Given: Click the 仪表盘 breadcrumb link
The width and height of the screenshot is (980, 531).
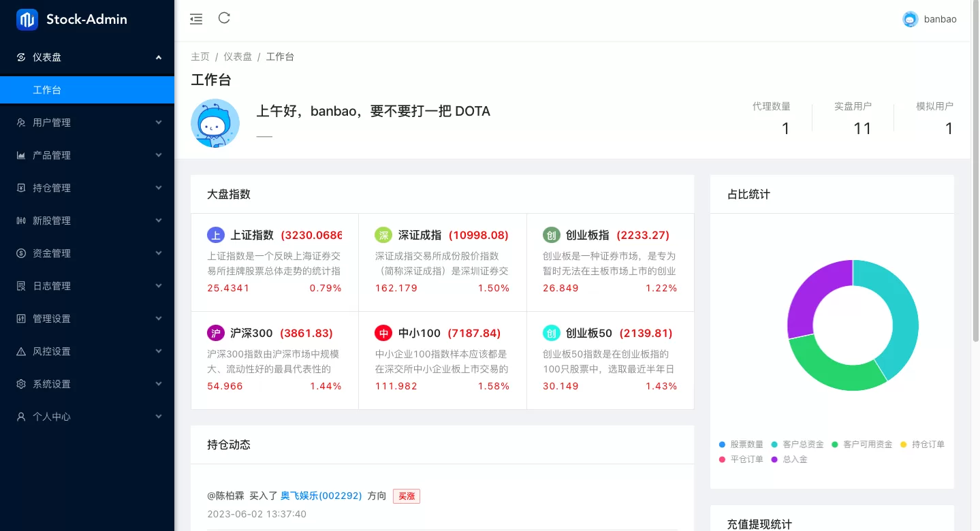Looking at the screenshot, I should pos(238,57).
